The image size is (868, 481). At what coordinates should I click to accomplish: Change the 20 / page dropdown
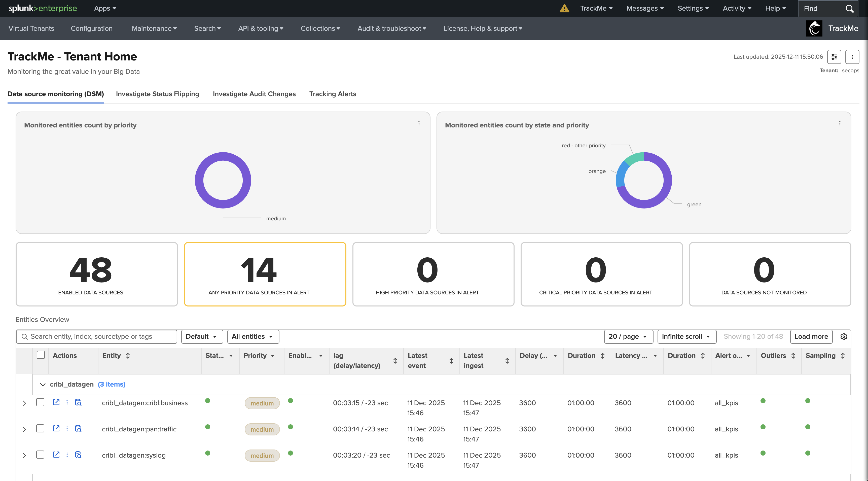click(628, 336)
